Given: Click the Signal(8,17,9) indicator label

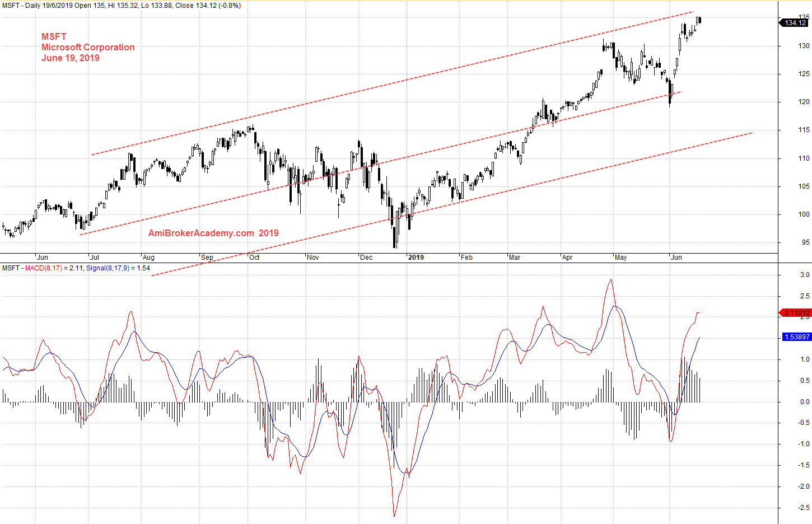Looking at the screenshot, I should tap(108, 268).
